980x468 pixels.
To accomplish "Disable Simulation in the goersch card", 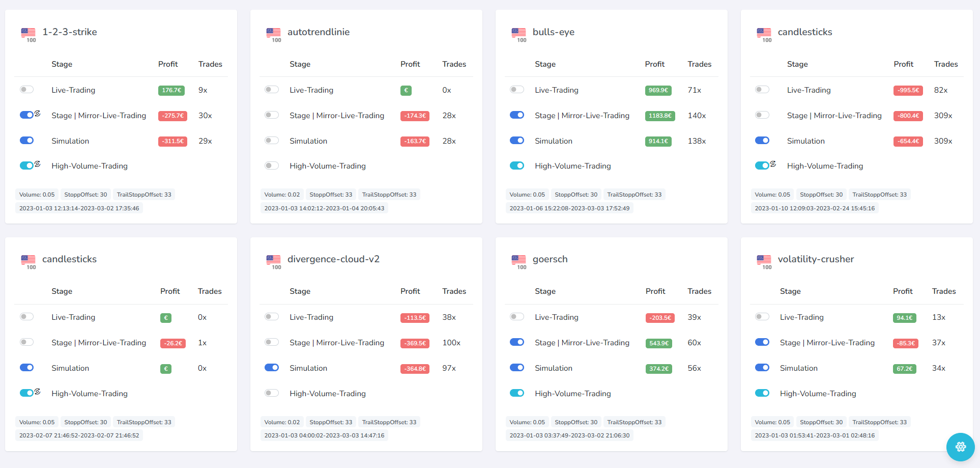I will coord(517,368).
